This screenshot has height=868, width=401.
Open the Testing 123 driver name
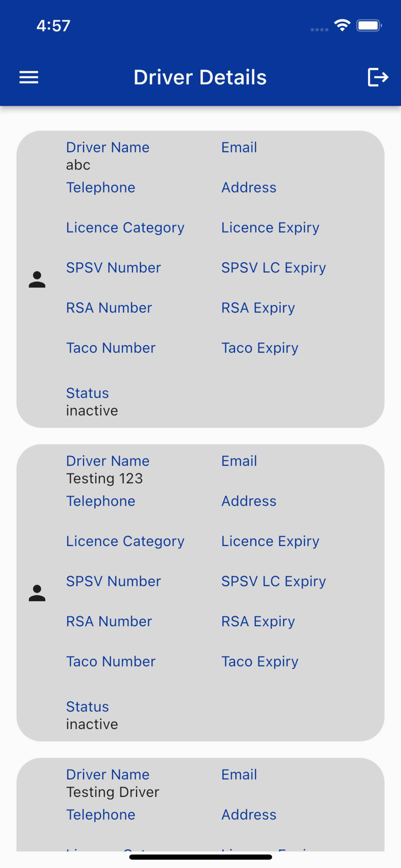click(105, 478)
